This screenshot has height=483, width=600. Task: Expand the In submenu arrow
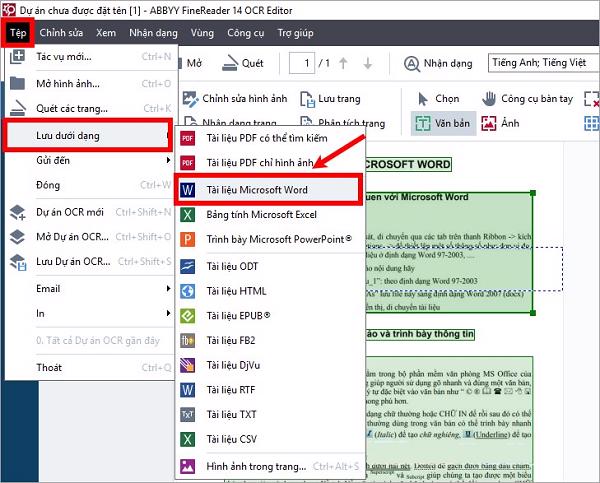[x=168, y=313]
